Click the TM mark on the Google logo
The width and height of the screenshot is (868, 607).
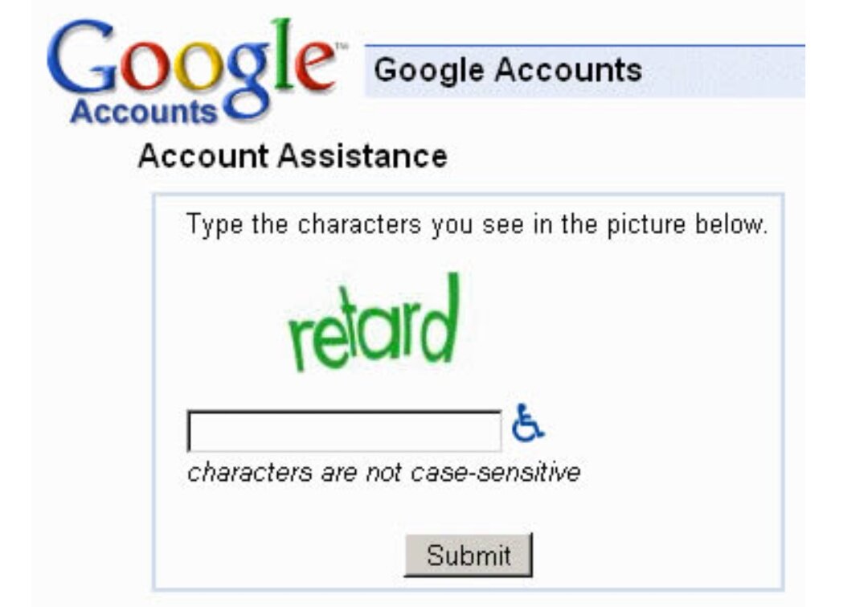click(x=342, y=44)
